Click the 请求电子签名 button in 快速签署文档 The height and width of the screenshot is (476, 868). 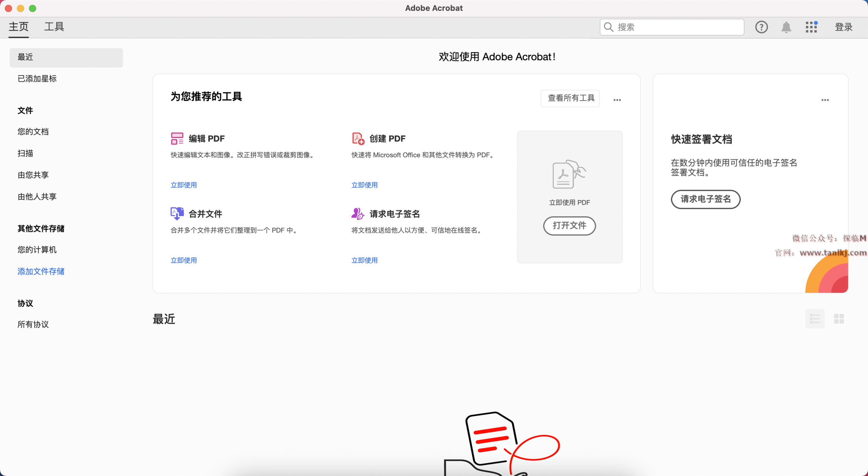(706, 199)
